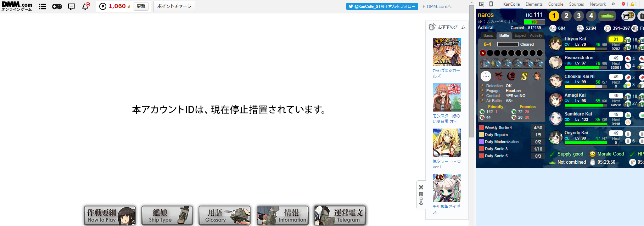Click the red A battle node marker

tap(483, 53)
